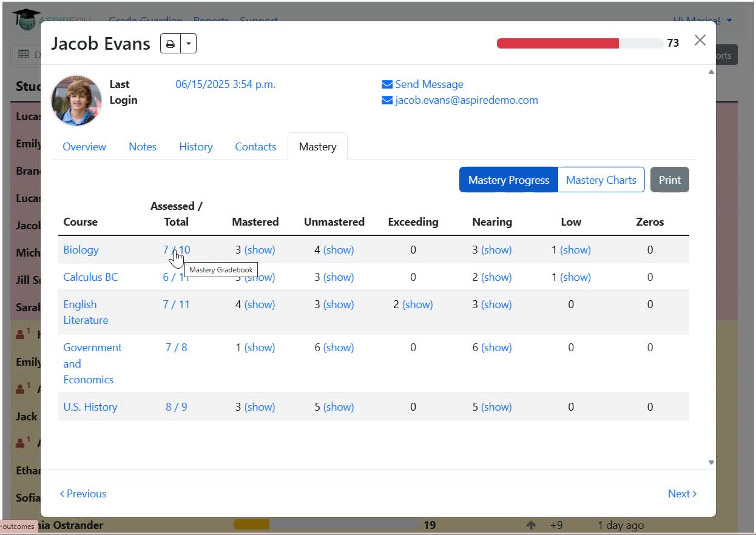Toggle the Mastery Charts view

pos(601,180)
